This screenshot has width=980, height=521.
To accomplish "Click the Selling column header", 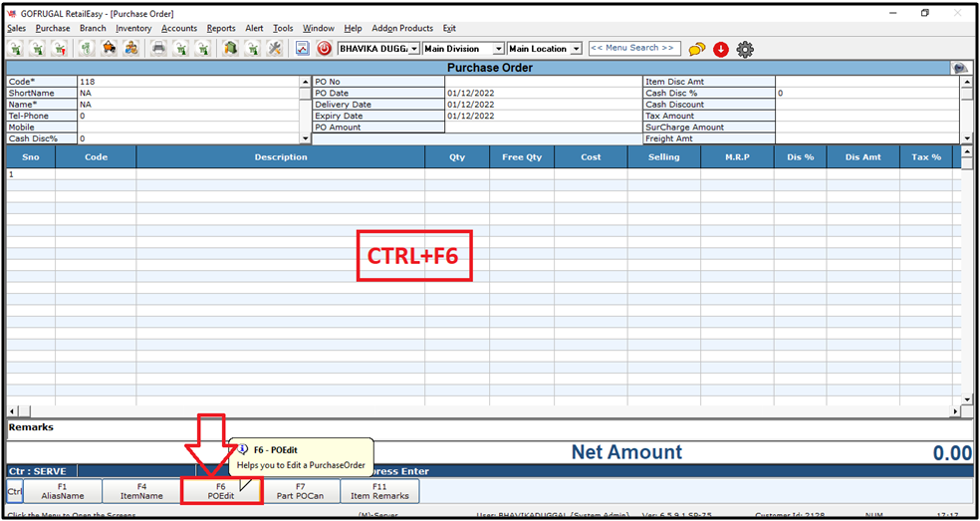I will [663, 157].
